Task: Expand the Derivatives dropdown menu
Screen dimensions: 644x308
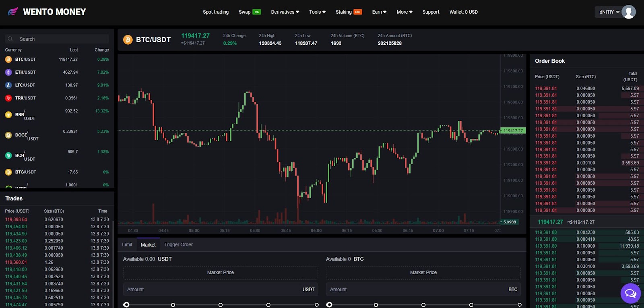Action: point(285,12)
